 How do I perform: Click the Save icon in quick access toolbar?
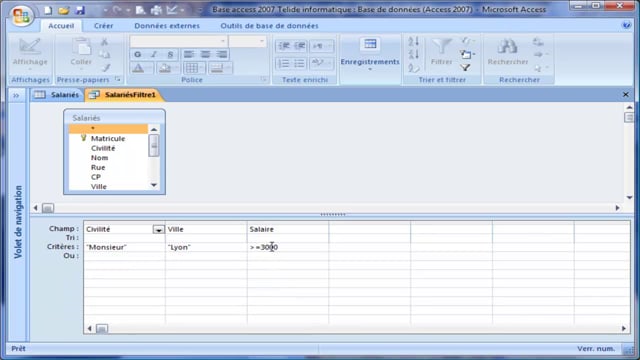pyautogui.click(x=80, y=10)
